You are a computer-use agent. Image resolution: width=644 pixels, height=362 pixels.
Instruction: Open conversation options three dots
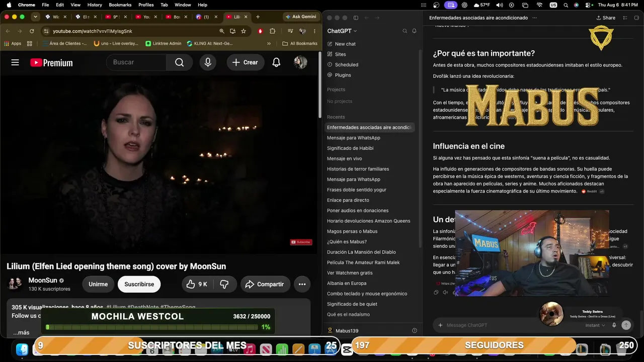(x=534, y=18)
